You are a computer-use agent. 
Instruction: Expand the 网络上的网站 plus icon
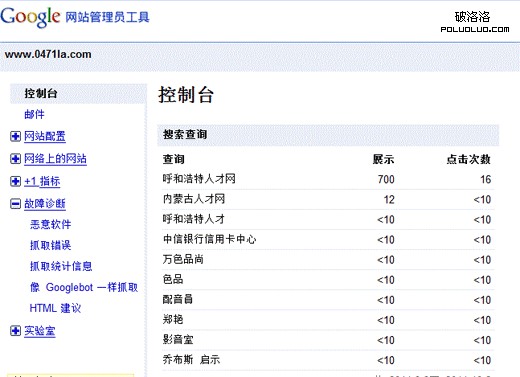coord(15,159)
